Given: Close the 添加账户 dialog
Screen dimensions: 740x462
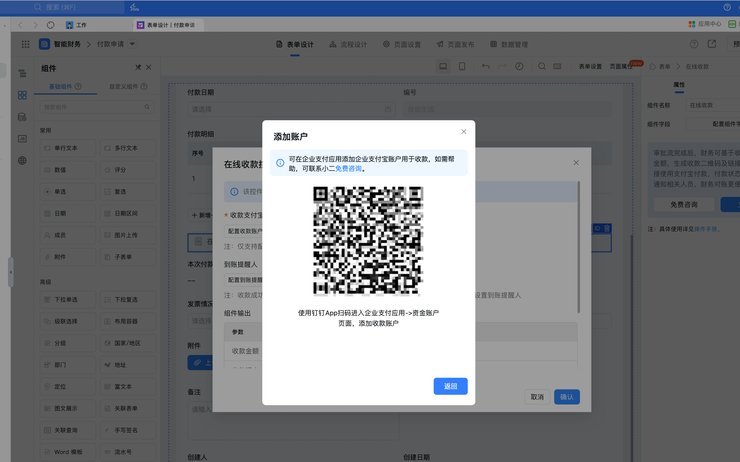Looking at the screenshot, I should pyautogui.click(x=463, y=132).
